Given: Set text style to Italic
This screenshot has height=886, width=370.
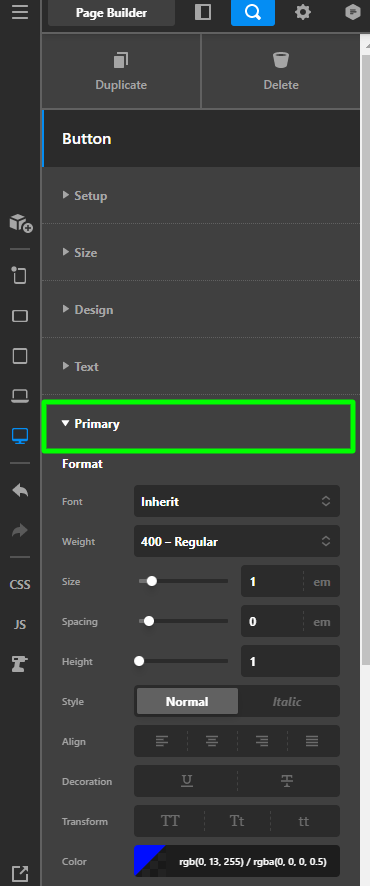Looking at the screenshot, I should coord(288,701).
